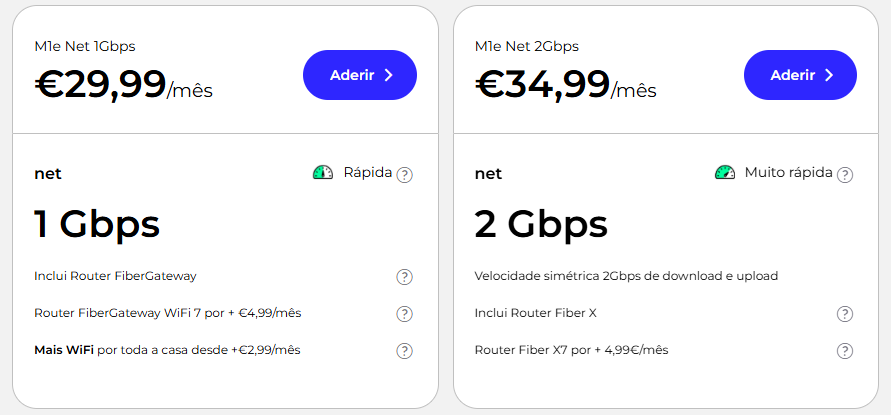891x415 pixels.
Task: Click the Velocidade simétrica 2Gbps description
Action: pos(626,276)
